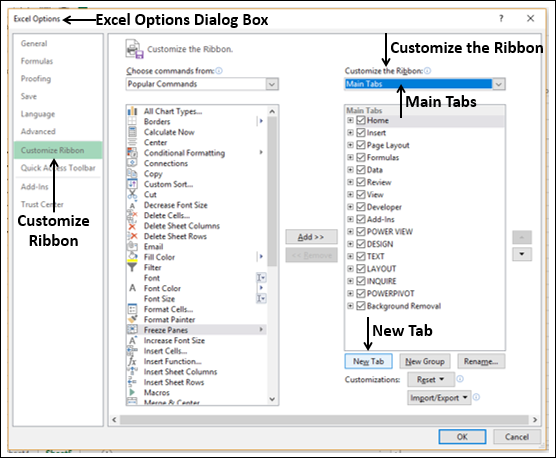Open the help question mark in title bar
This screenshot has height=458, width=556.
[x=501, y=18]
